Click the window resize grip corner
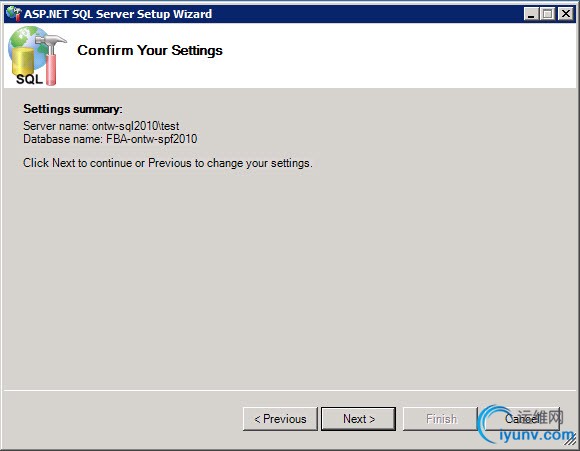 (x=571, y=441)
